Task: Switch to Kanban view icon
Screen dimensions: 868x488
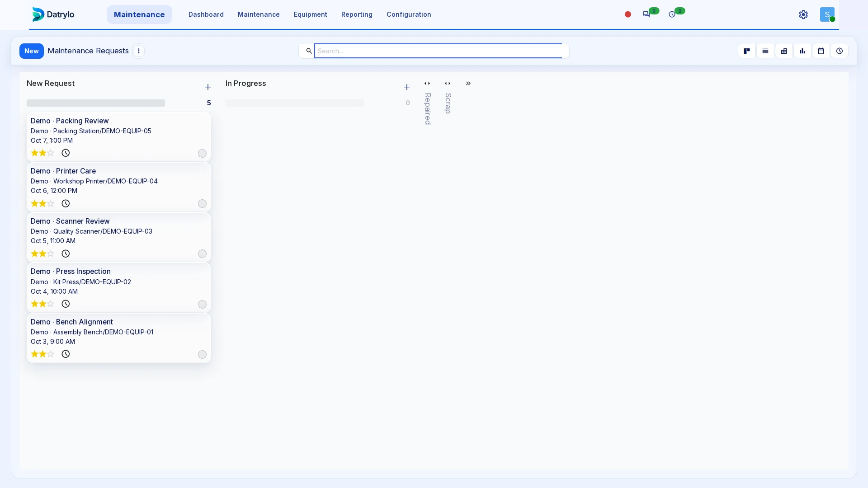Action: tap(747, 51)
